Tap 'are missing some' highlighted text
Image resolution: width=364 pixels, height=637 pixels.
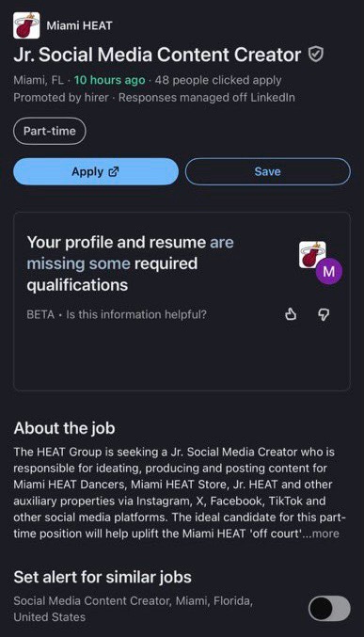tap(130, 253)
